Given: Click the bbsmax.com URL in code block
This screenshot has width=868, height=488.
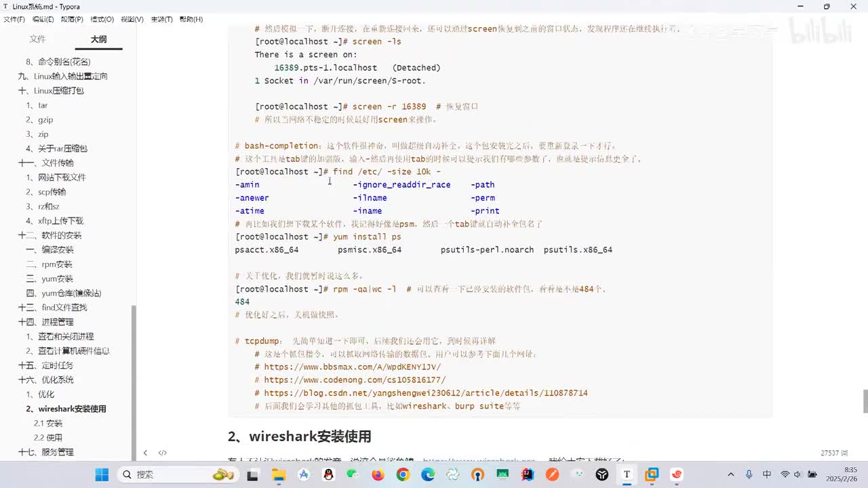Looking at the screenshot, I should (x=352, y=367).
